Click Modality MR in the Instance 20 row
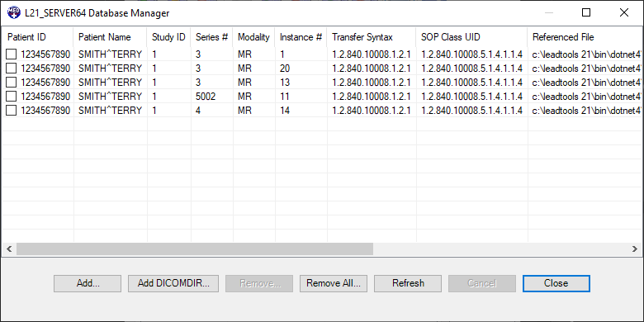Screen dimensions: 644x322 [x=244, y=69]
